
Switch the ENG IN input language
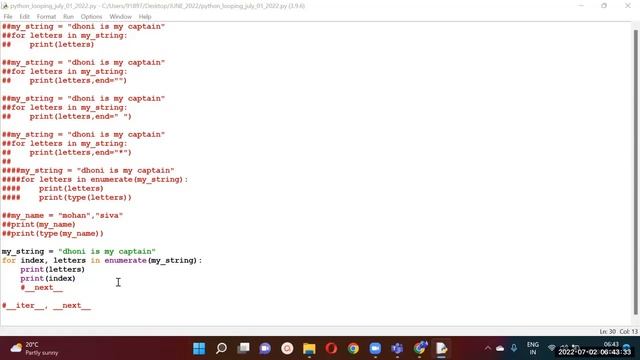click(x=533, y=349)
